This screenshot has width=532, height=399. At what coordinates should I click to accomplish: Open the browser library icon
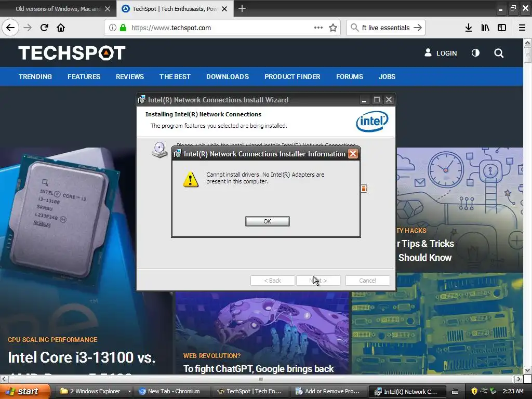click(x=485, y=28)
